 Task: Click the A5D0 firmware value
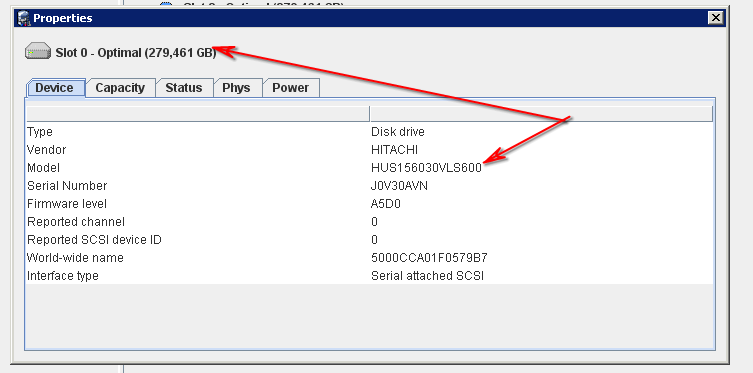386,204
